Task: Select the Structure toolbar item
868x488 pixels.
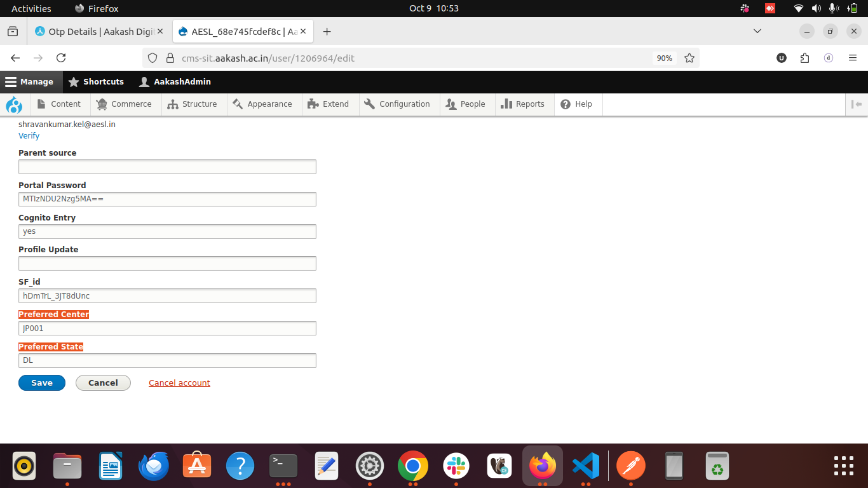Action: tap(193, 104)
